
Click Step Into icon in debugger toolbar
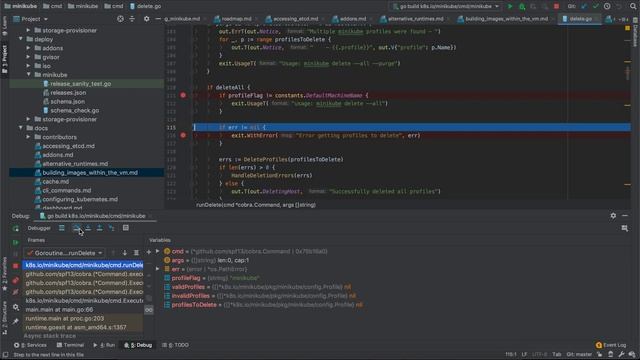[88, 228]
